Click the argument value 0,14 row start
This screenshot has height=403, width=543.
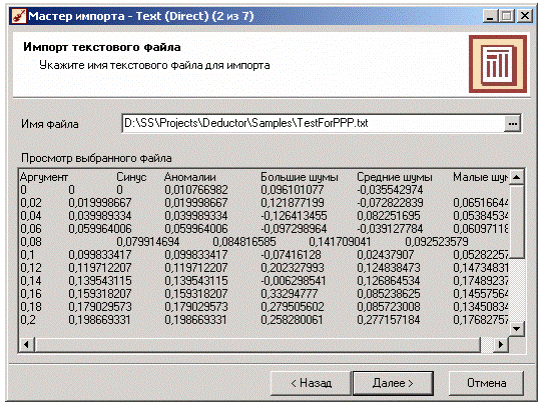31,281
